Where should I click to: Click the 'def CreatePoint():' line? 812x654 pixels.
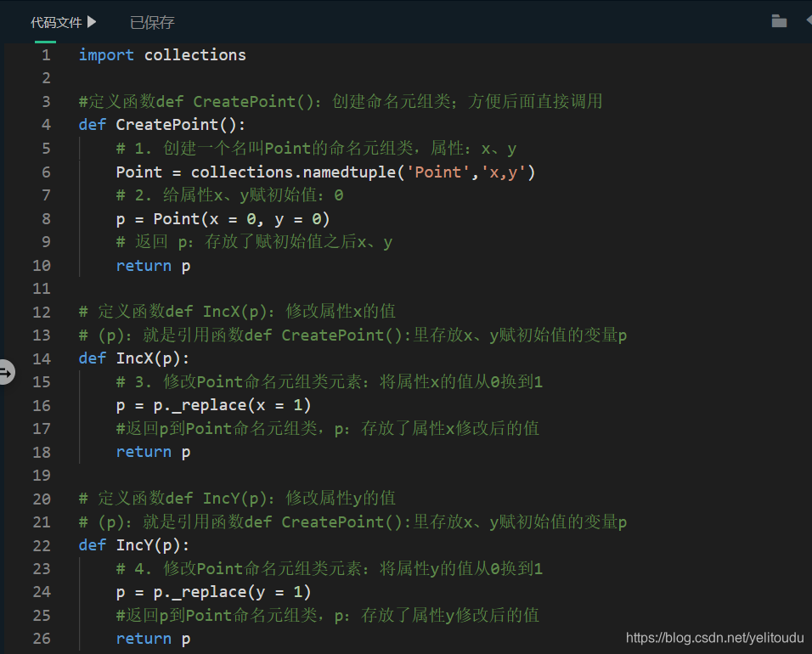pos(161,125)
